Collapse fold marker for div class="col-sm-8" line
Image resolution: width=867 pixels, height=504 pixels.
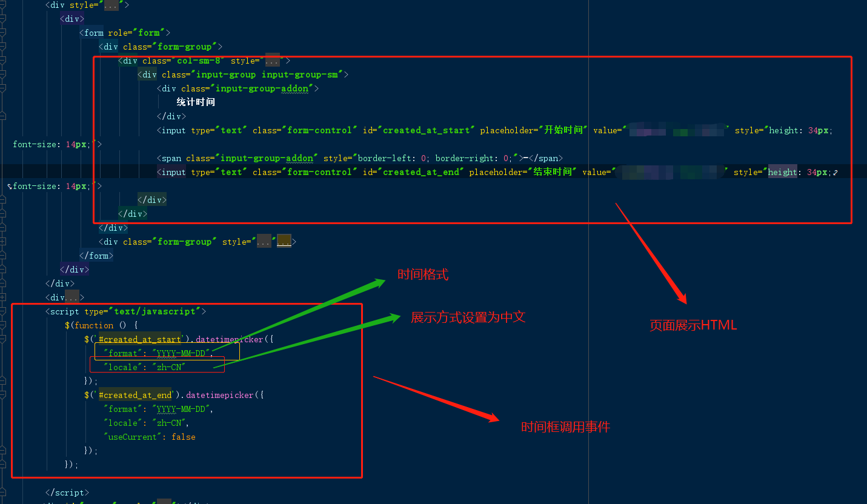click(2, 61)
